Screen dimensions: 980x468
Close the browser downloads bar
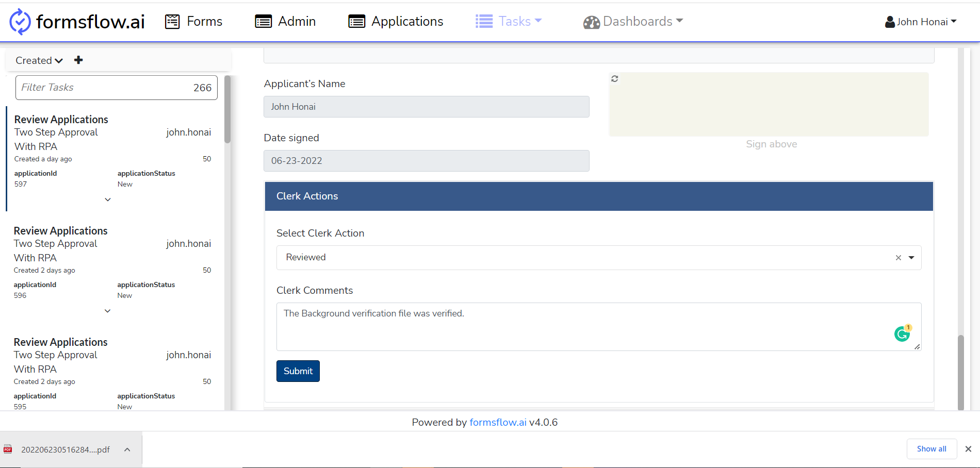coord(968,449)
